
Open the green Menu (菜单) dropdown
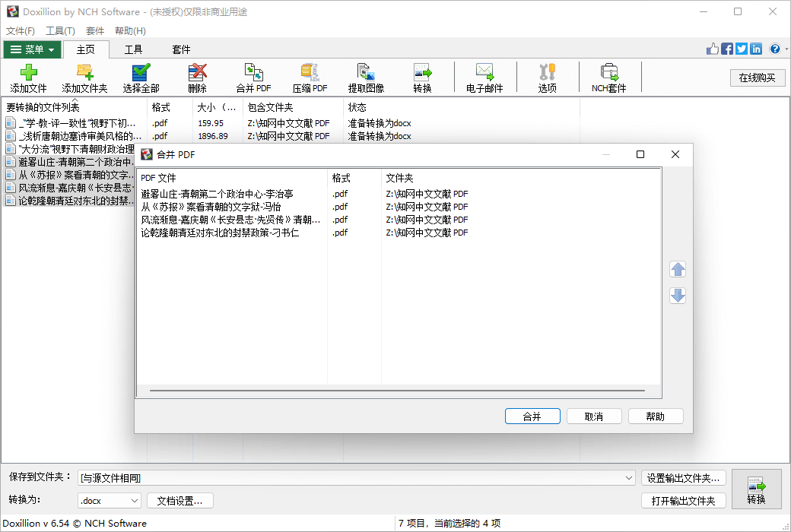click(x=32, y=49)
